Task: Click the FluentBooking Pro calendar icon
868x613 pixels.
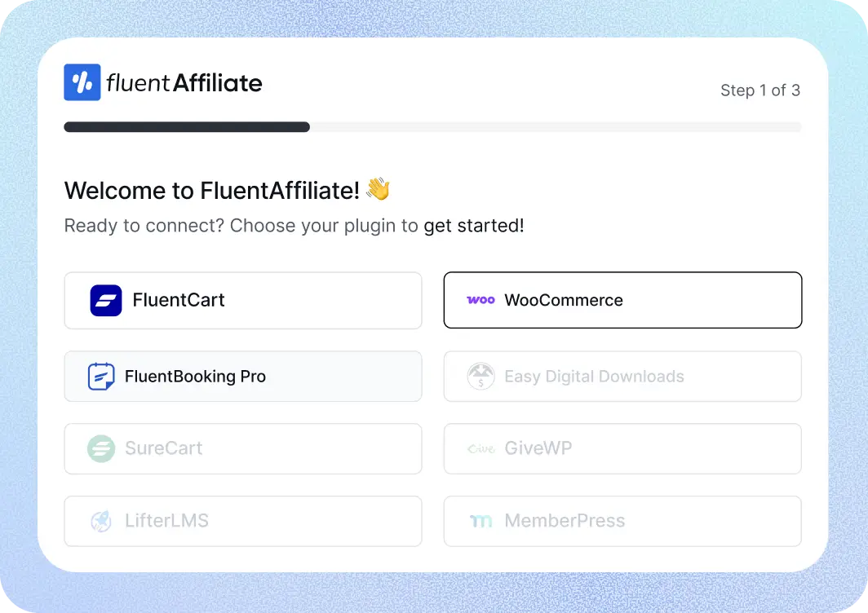Action: tap(101, 377)
